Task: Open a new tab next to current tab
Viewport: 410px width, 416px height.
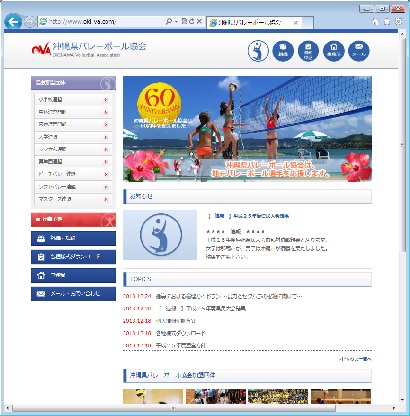Action: coord(308,23)
